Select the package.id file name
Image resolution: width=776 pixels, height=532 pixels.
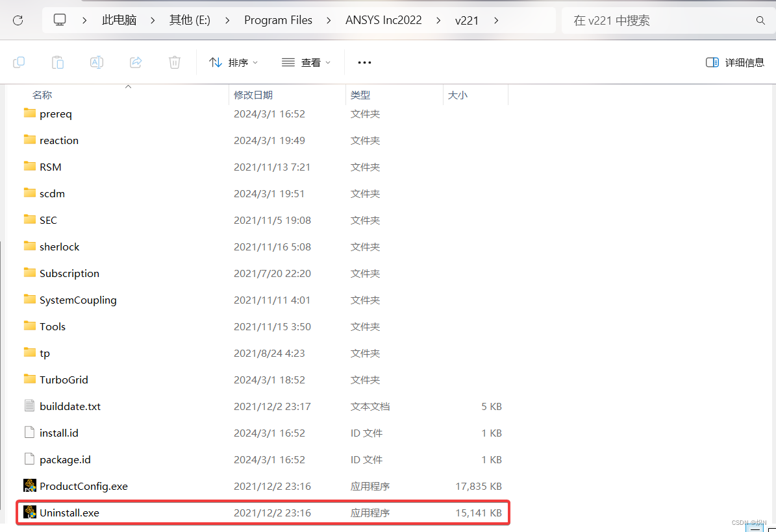(x=66, y=460)
